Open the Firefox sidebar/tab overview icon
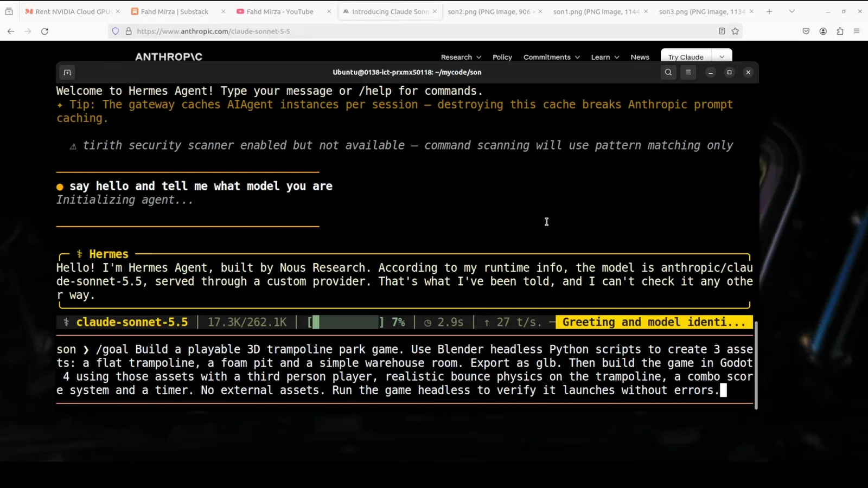The image size is (868, 488). pyautogui.click(x=9, y=11)
